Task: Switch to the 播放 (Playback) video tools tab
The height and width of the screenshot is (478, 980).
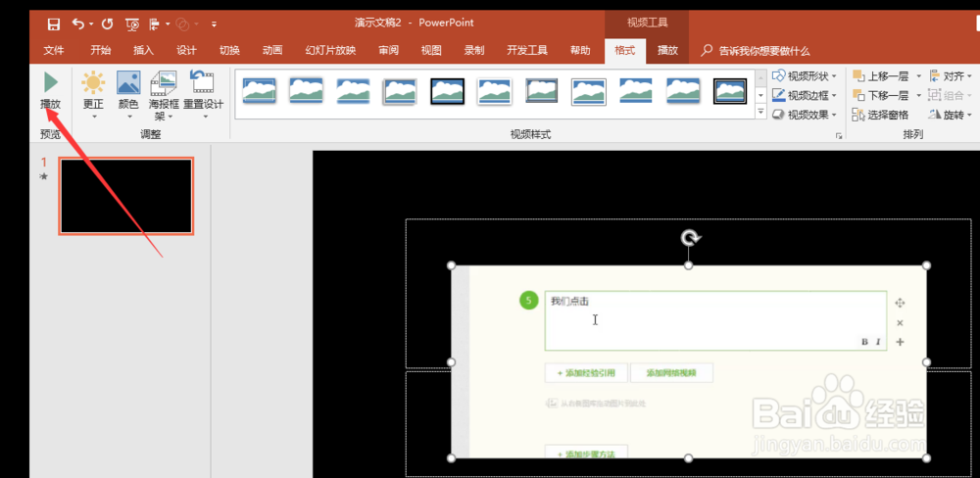Action: click(667, 51)
